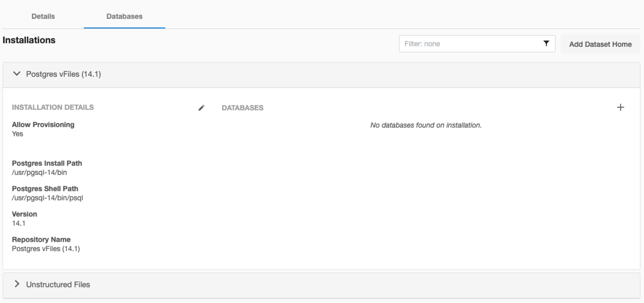
Task: Click the DATABASES section label
Action: (242, 108)
